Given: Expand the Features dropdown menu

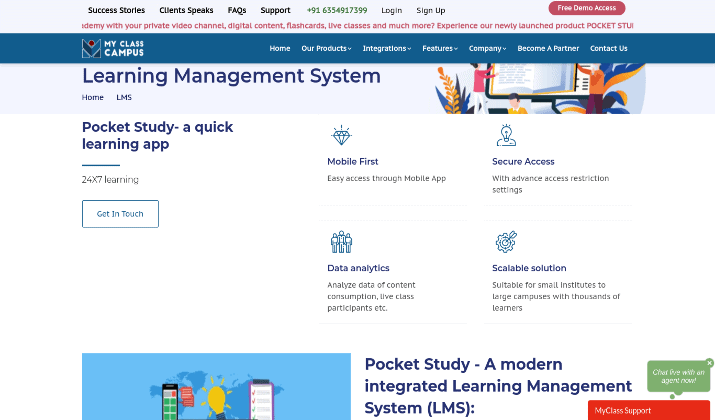Looking at the screenshot, I should coord(440,48).
